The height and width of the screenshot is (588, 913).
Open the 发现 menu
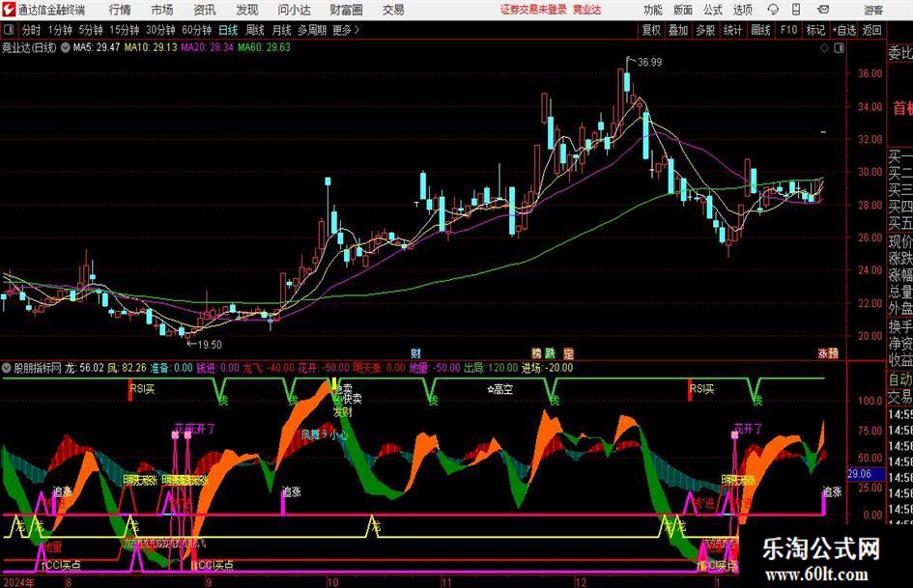(247, 10)
